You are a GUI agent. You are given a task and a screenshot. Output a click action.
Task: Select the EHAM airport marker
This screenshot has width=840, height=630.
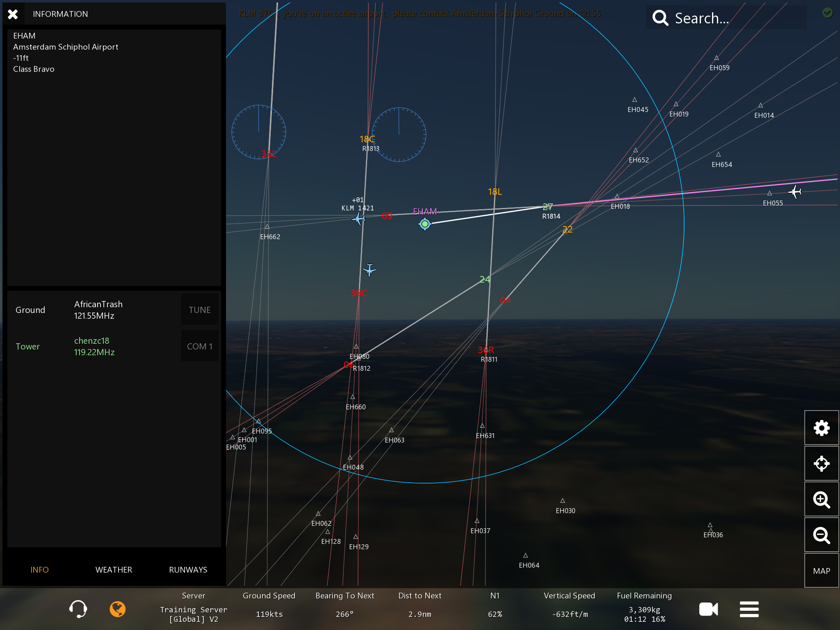coord(425,224)
